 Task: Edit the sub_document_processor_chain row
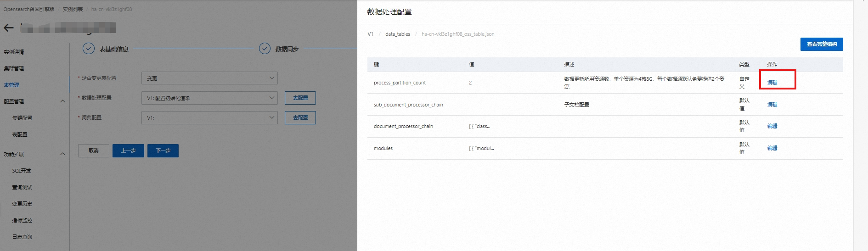click(772, 105)
